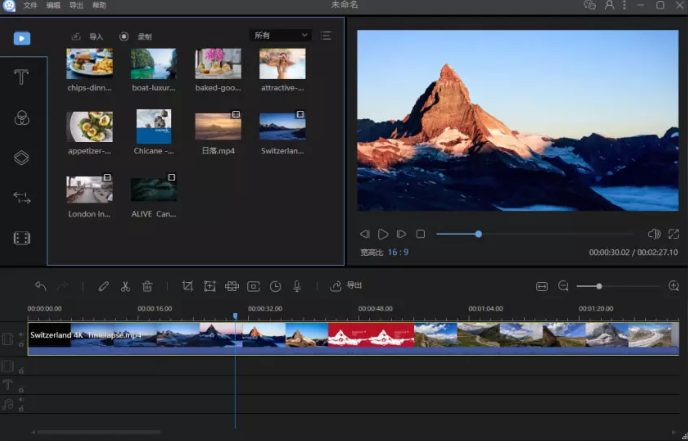Expand the media filter dropdown
Screen dimensions: 688x441
280,36
